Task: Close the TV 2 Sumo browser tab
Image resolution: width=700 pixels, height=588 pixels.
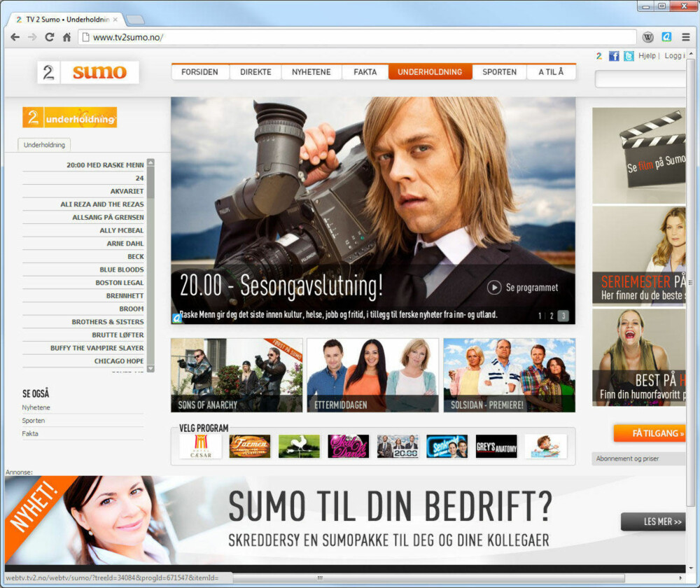Action: [x=115, y=20]
